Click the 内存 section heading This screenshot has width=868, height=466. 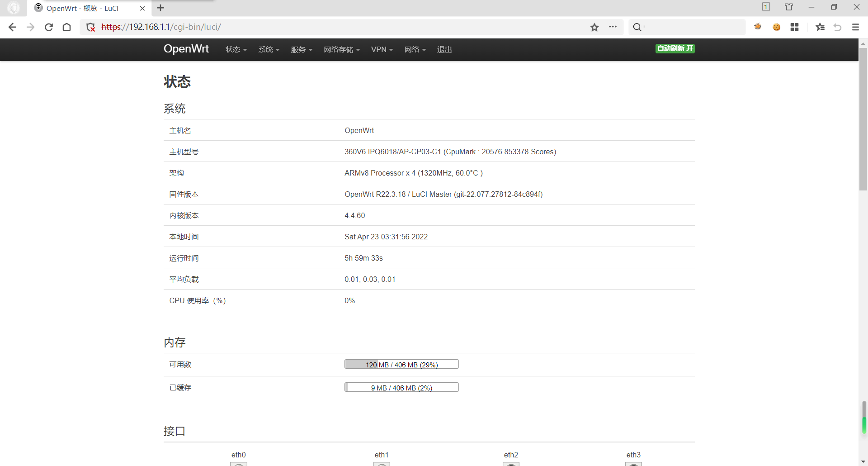click(x=175, y=342)
